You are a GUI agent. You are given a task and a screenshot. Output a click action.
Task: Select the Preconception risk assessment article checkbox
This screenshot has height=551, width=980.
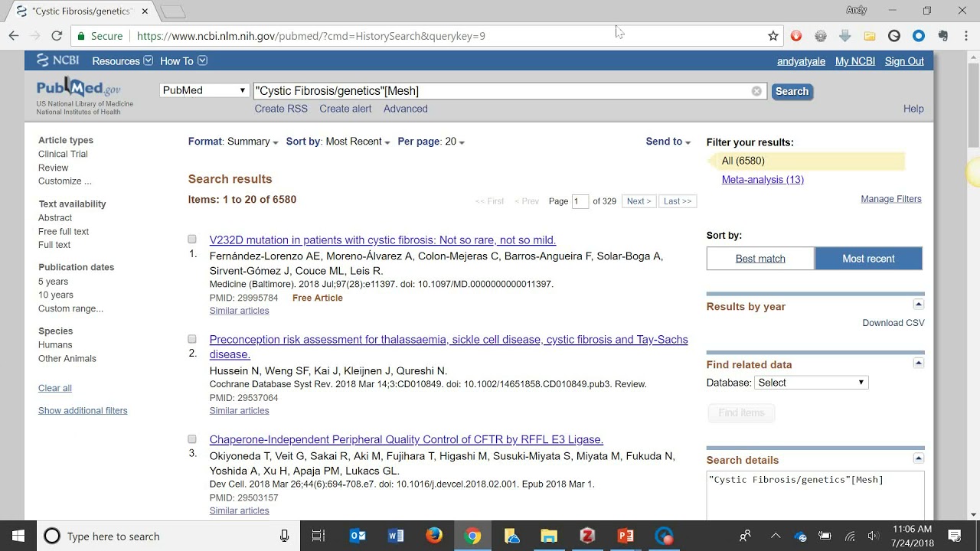pyautogui.click(x=192, y=339)
